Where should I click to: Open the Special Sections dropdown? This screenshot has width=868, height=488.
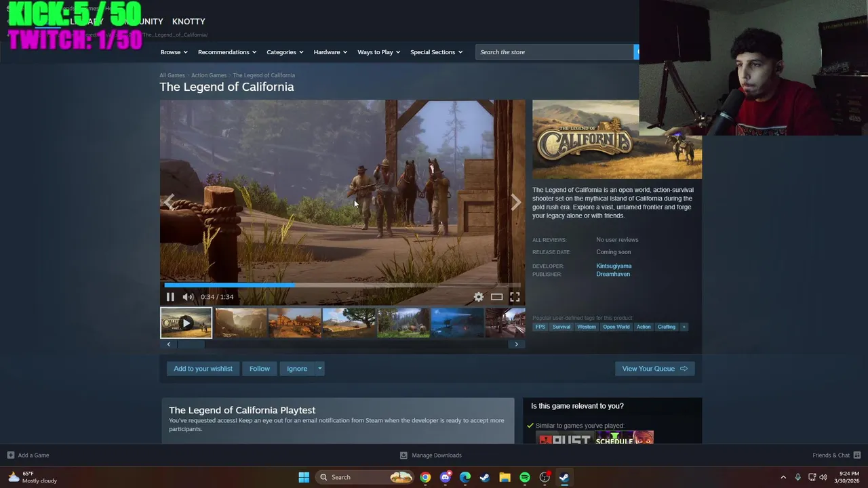pos(436,52)
